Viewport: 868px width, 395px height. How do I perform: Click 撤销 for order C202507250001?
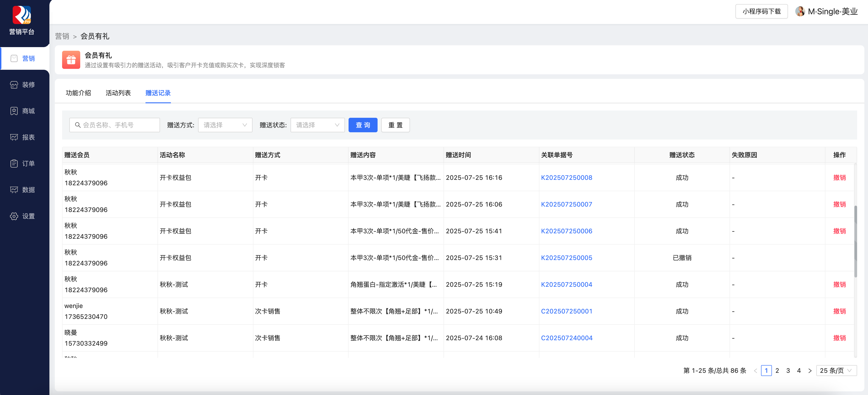pyautogui.click(x=839, y=311)
